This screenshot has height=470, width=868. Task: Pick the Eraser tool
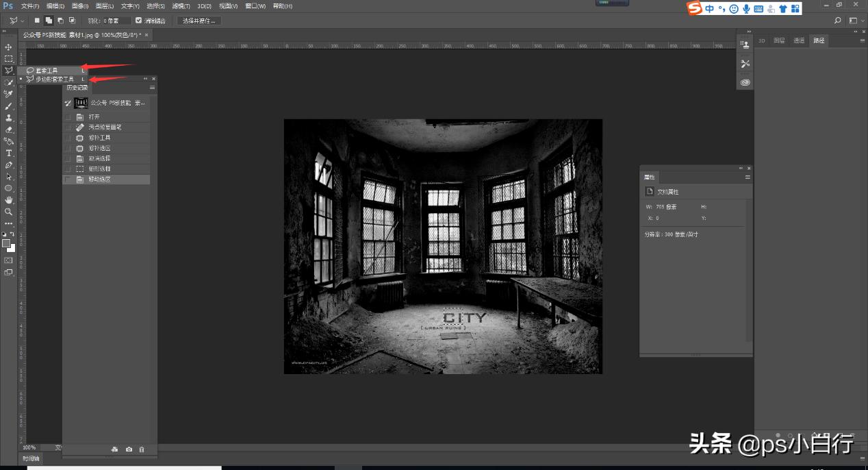pos(9,129)
